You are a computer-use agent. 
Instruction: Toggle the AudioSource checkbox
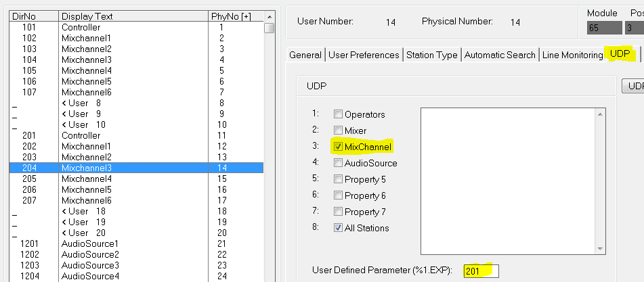click(338, 163)
